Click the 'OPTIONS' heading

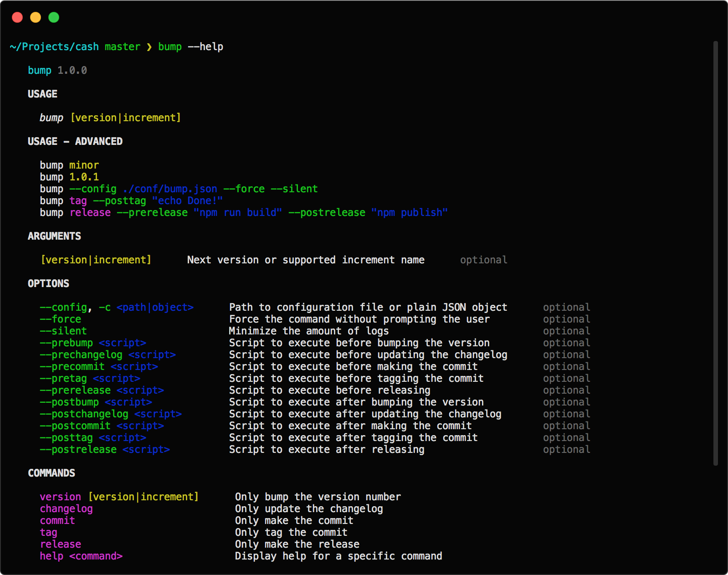[48, 283]
